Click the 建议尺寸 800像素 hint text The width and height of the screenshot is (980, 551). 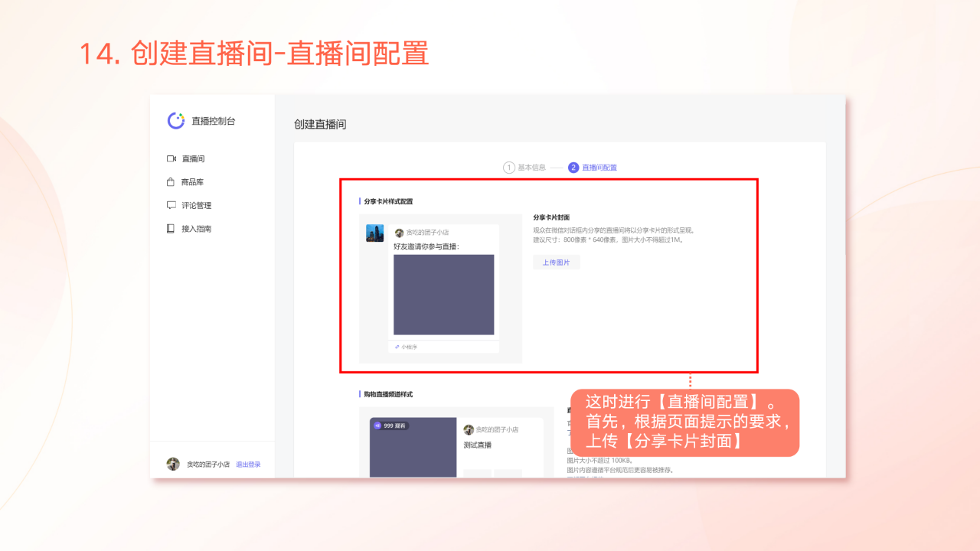[608, 240]
